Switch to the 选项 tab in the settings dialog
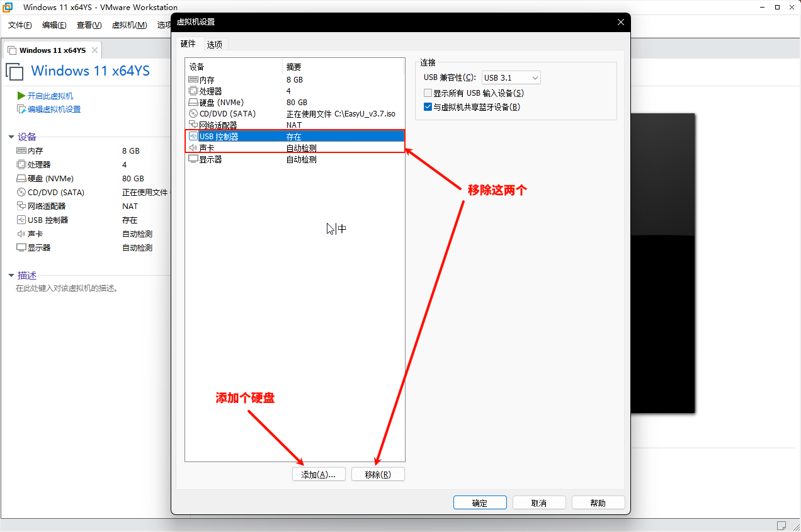The width and height of the screenshot is (801, 532). [x=215, y=45]
